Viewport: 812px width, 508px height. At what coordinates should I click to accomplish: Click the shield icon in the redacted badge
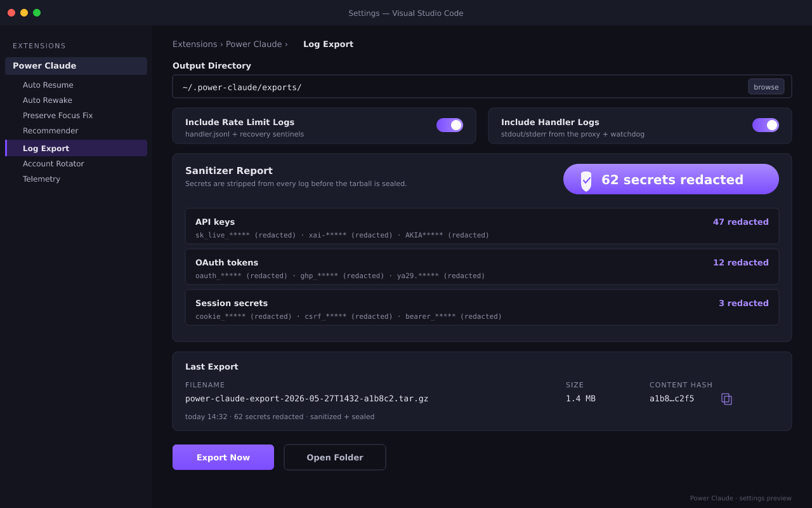(x=586, y=180)
